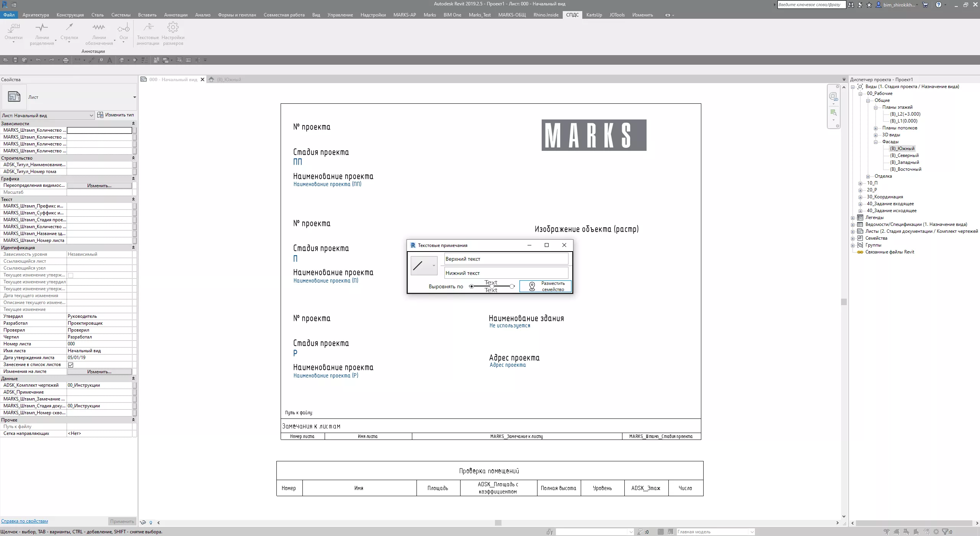This screenshot has height=536, width=980.
Task: Toggle Занесение в список листов checkbox
Action: tap(71, 365)
